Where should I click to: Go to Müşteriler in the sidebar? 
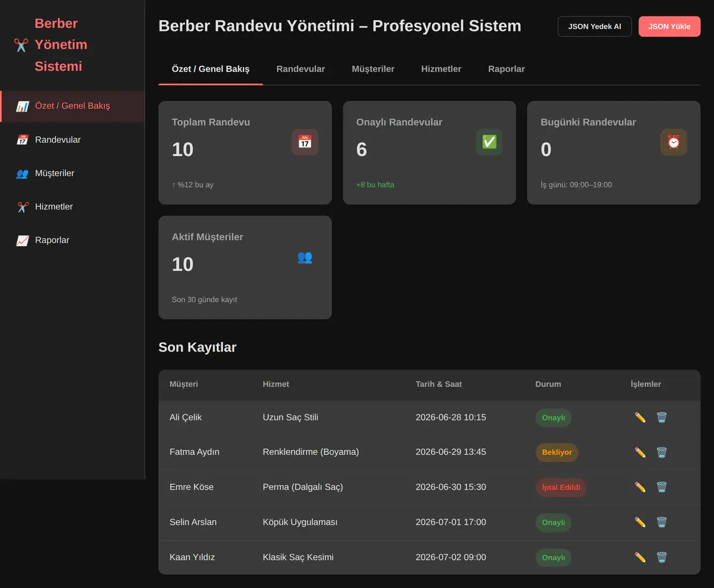point(73,173)
